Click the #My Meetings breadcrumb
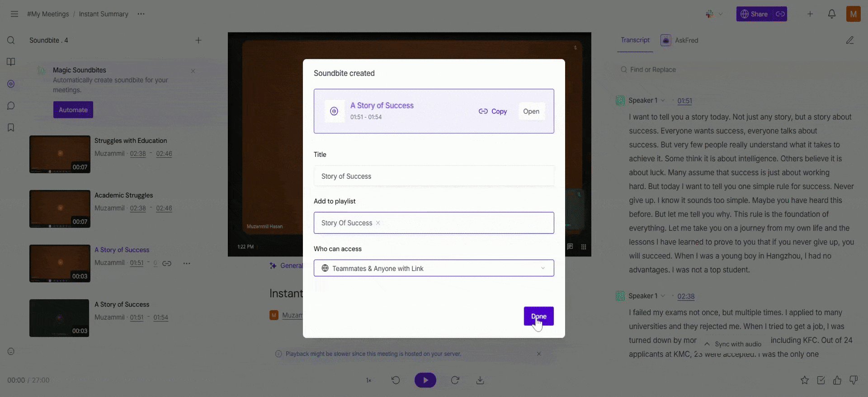This screenshot has height=397, width=868. pos(48,14)
